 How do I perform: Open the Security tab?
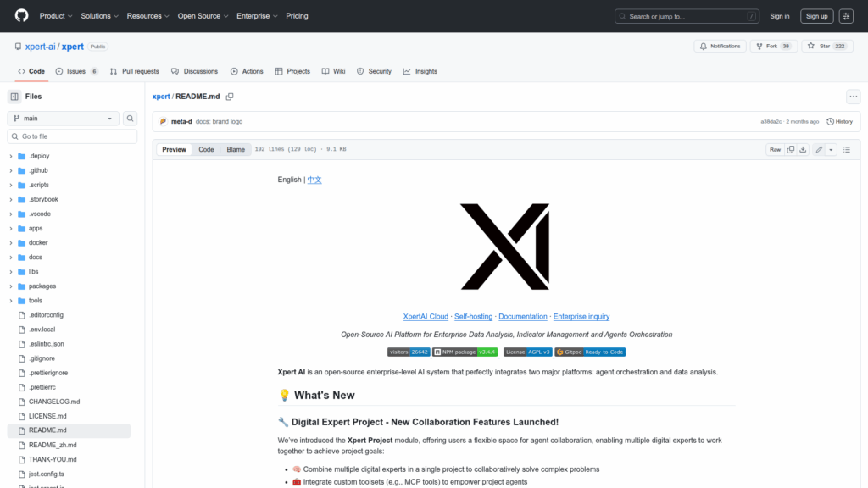coord(374,71)
